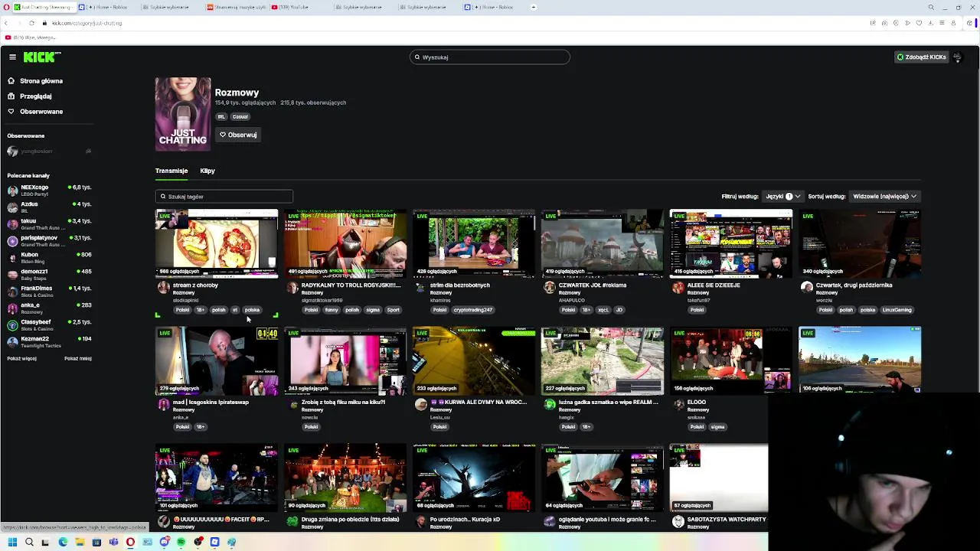Click the LinuxGaming tag
Screen dimensions: 980x551
(897, 310)
